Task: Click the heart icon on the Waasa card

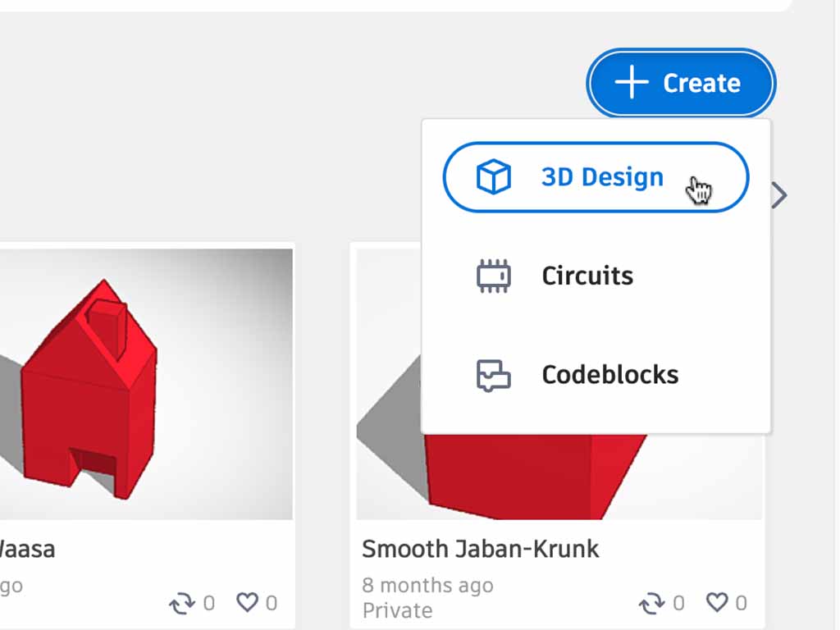Action: point(247,603)
